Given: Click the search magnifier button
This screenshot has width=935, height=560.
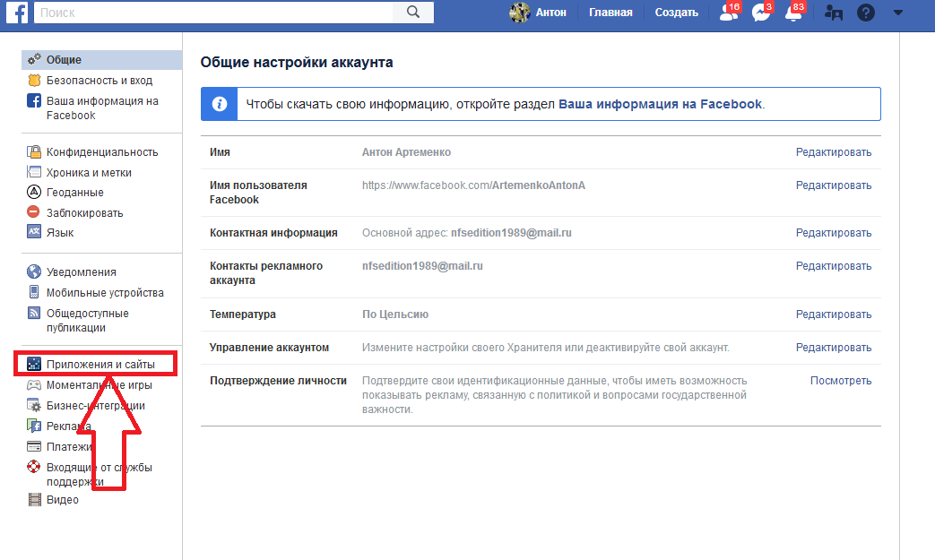Looking at the screenshot, I should tap(412, 12).
